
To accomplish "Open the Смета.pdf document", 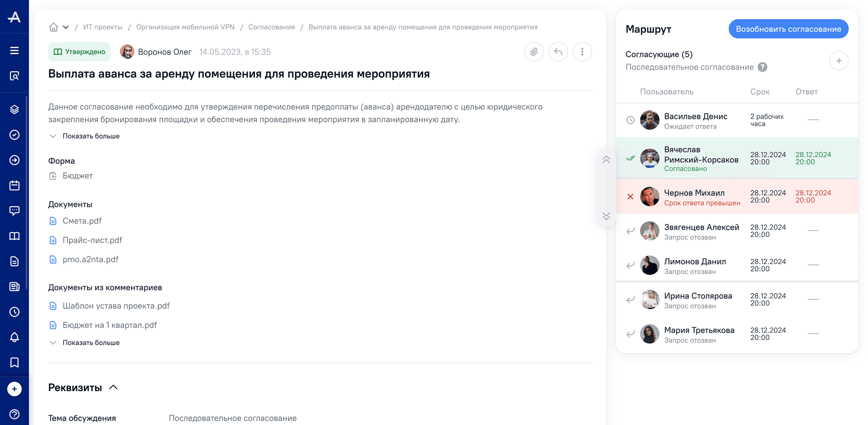I will (x=82, y=221).
